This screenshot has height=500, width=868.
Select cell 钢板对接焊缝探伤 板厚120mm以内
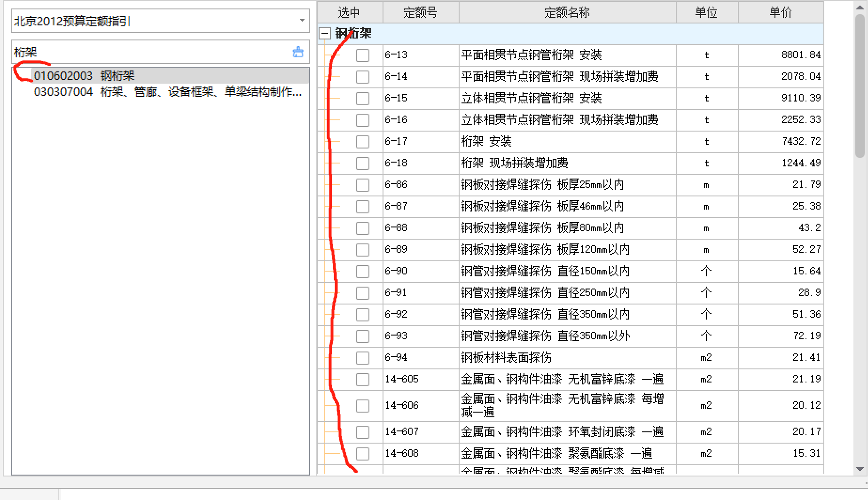pyautogui.click(x=567, y=250)
